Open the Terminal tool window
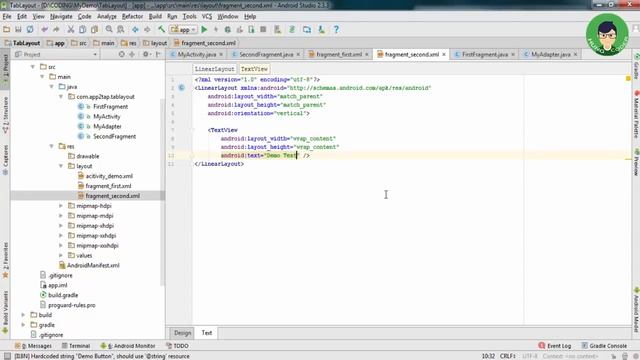The height and width of the screenshot is (360, 640). (x=76, y=346)
